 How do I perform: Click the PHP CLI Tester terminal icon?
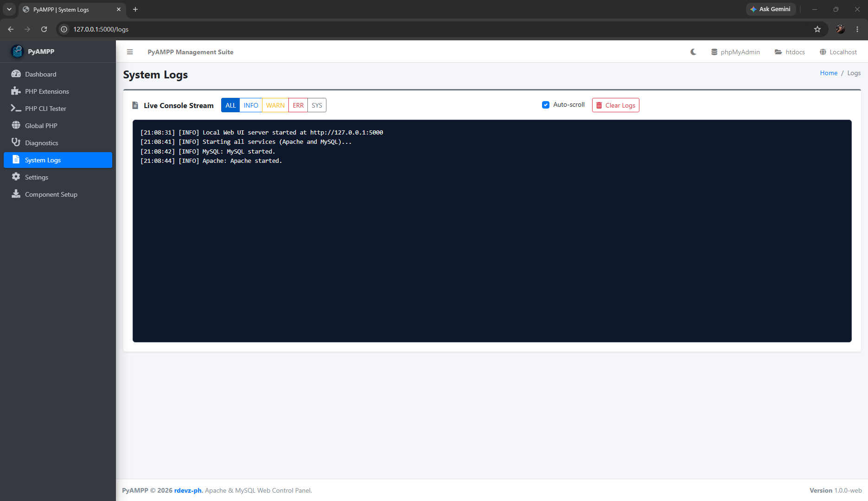[x=16, y=108]
